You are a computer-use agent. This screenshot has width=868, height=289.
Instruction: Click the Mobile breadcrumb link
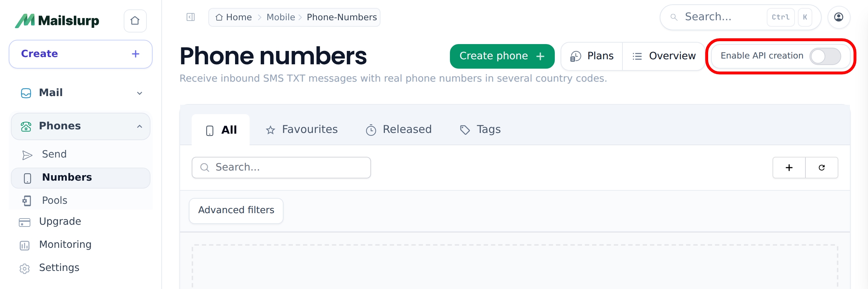click(281, 17)
